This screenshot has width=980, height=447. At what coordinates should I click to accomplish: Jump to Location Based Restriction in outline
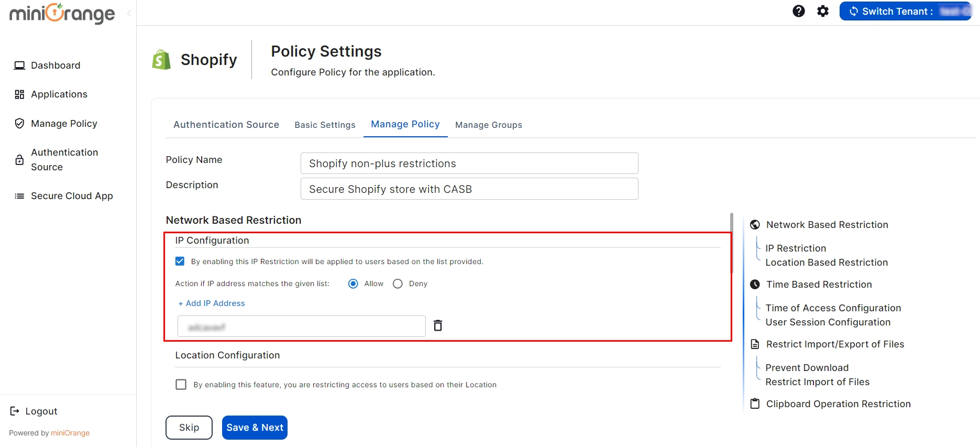(x=827, y=263)
